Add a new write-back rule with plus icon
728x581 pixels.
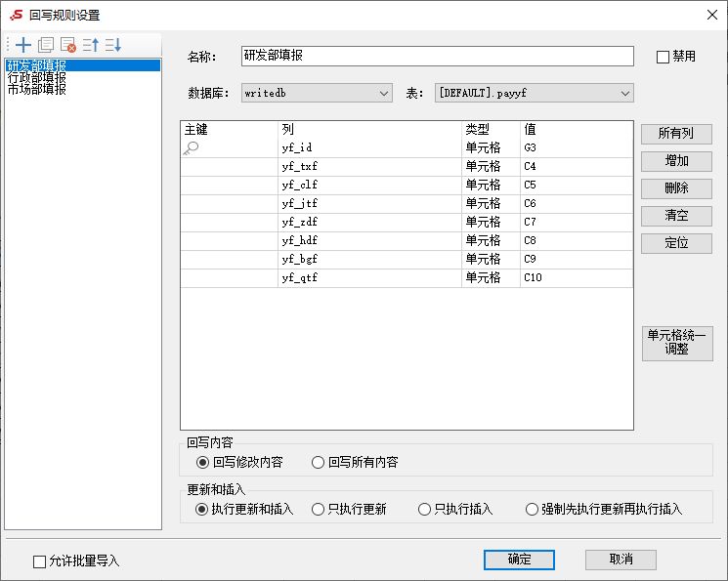[x=23, y=45]
